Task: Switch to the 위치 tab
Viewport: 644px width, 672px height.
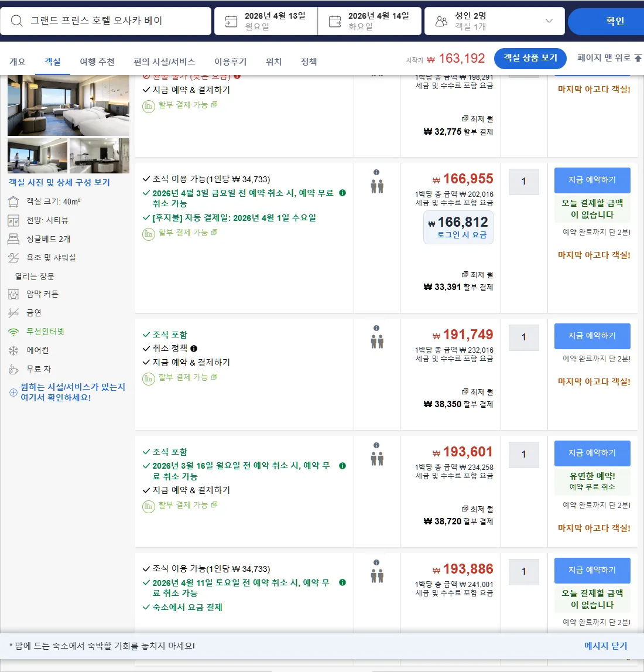Action: coord(273,62)
